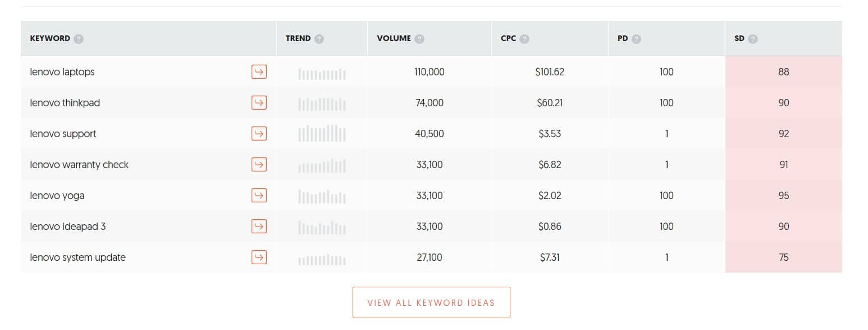Show help icon next to CPC header
Image resolution: width=868 pixels, height=330 pixels.
tap(524, 39)
